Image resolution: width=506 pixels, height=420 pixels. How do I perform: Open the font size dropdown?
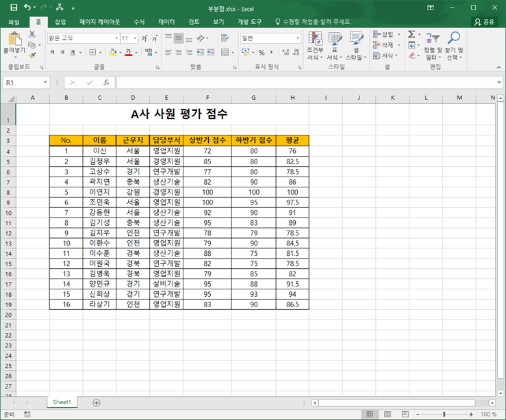135,38
